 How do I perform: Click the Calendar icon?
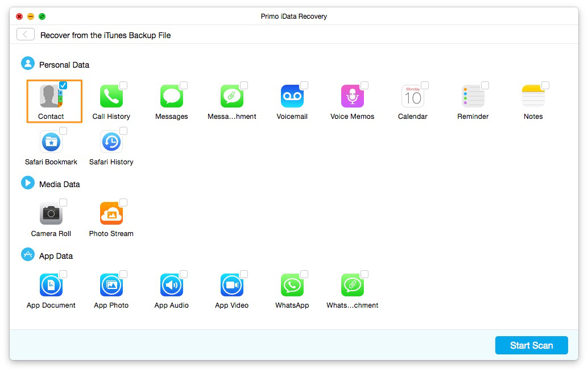tap(413, 96)
